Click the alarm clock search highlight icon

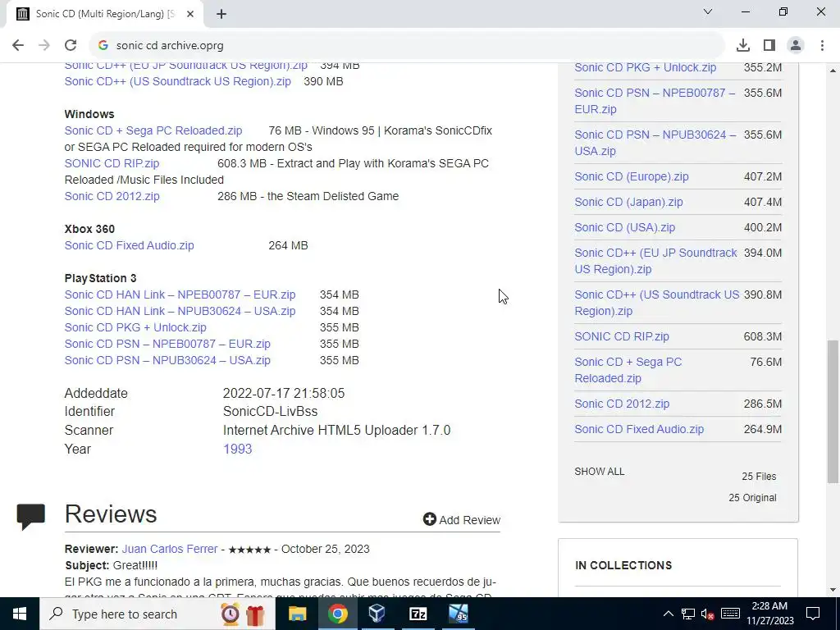(x=231, y=614)
